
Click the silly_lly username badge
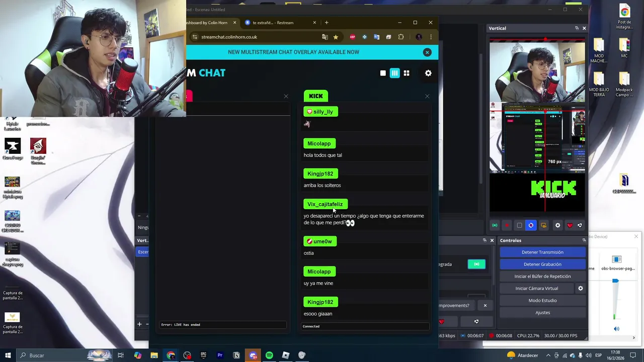click(320, 112)
